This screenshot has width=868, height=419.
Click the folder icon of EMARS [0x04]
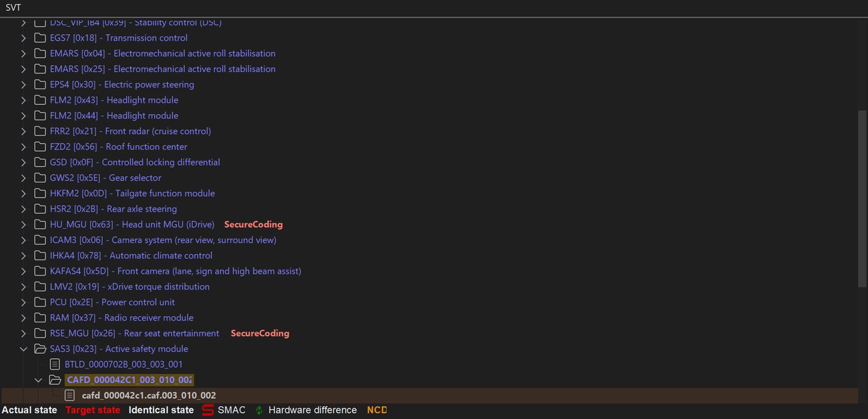pyautogui.click(x=40, y=53)
